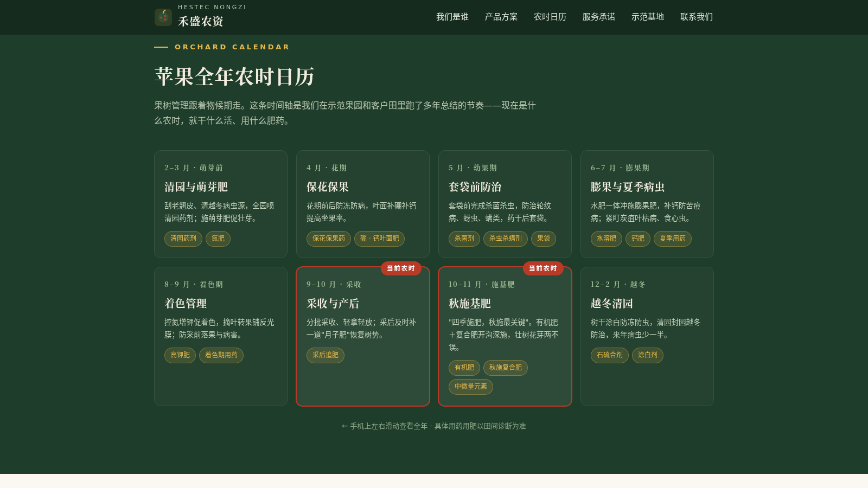Screen dimensions: 868x488
Task: Click the 清园与萌芽肥 card title
Action: coord(196,187)
